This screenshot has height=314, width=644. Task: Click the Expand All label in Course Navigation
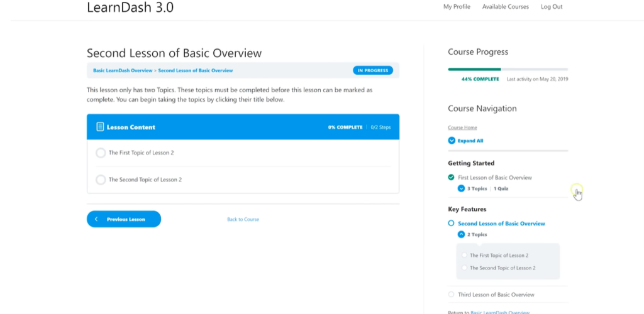point(470,141)
